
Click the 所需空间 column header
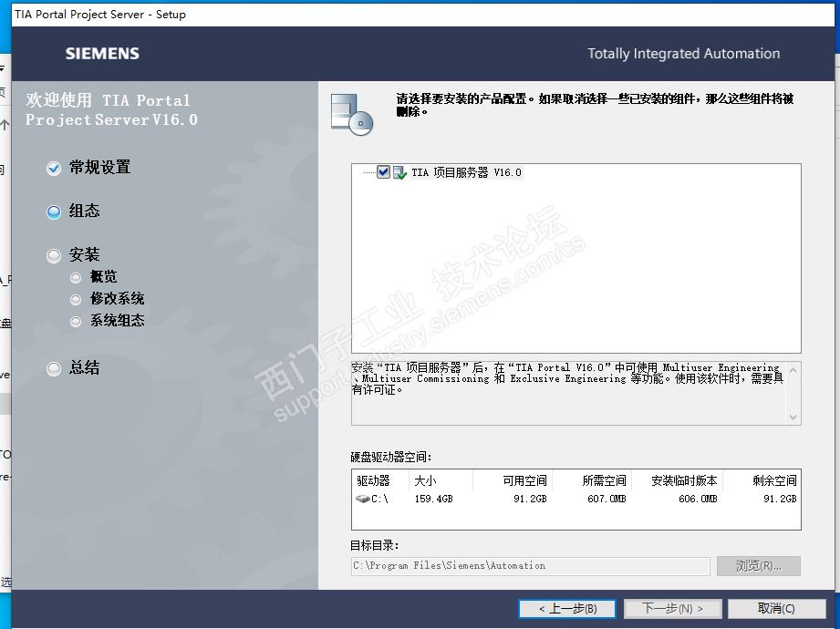593,480
